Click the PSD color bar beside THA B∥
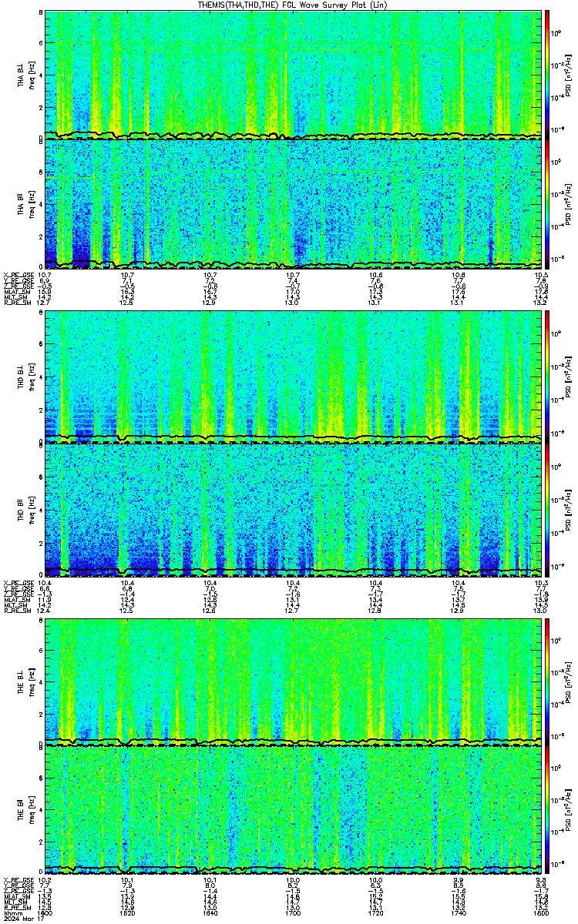Image resolution: width=578 pixels, height=924 pixels. (547, 203)
